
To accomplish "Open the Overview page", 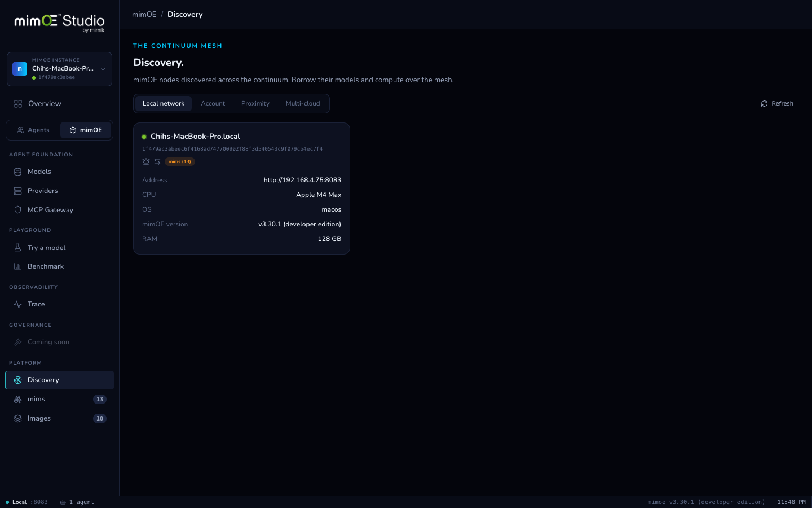I will point(59,104).
